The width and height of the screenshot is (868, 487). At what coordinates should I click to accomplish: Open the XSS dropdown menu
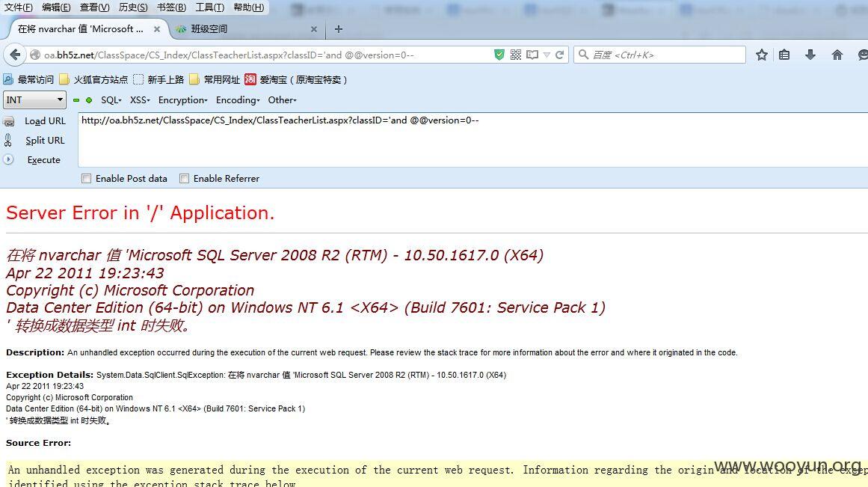(x=140, y=100)
